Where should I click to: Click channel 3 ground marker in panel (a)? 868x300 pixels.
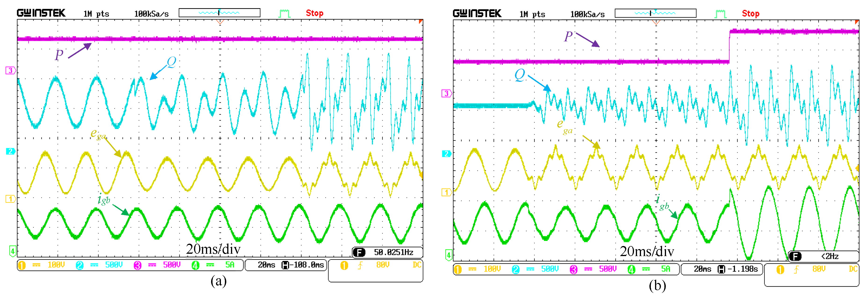pyautogui.click(x=11, y=70)
